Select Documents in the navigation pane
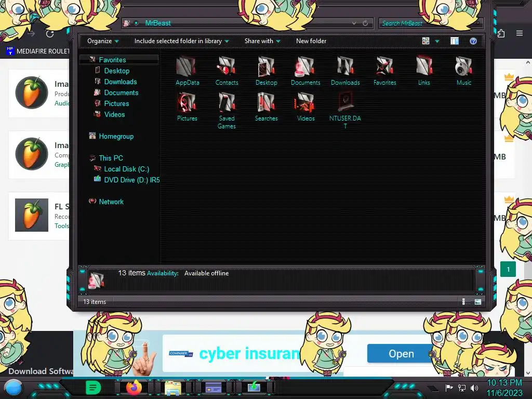This screenshot has height=399, width=532. click(x=121, y=92)
